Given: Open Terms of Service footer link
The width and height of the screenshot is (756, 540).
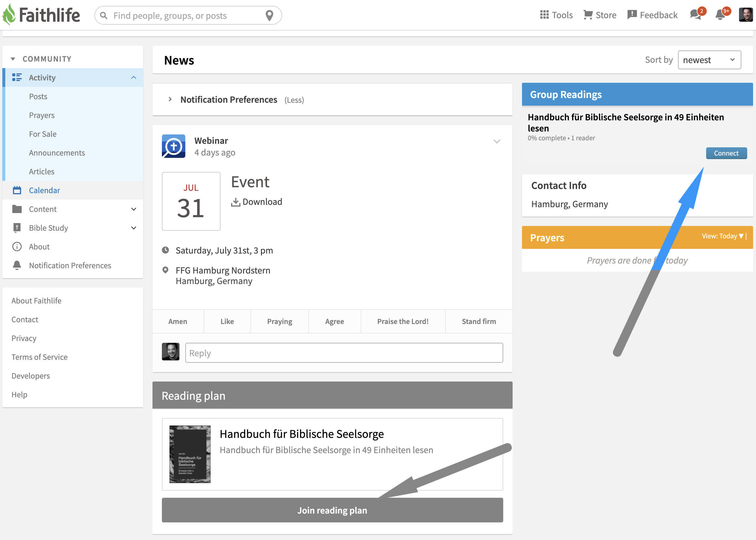Looking at the screenshot, I should pos(40,357).
